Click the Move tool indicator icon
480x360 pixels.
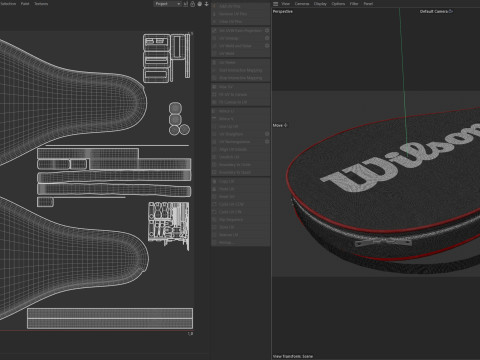coord(285,125)
